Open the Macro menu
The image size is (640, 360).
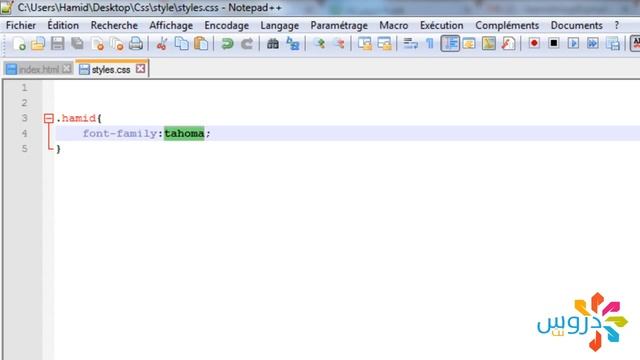coord(393,25)
